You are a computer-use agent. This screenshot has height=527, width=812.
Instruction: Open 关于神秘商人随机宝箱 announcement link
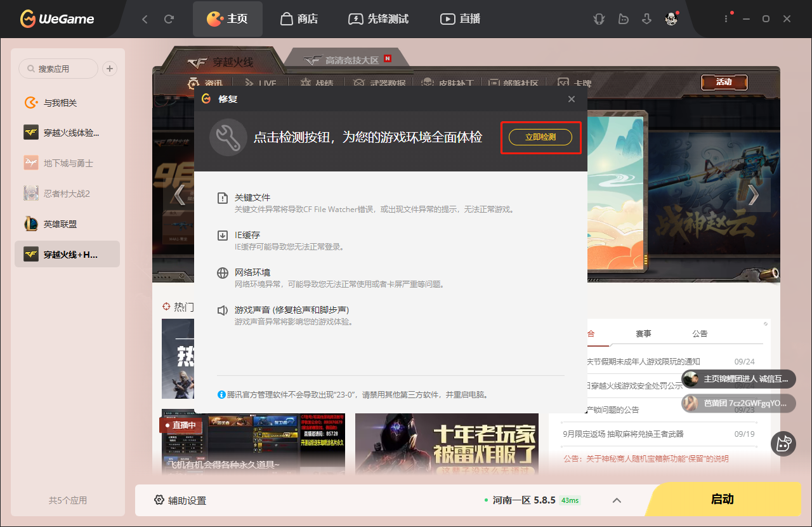point(646,458)
